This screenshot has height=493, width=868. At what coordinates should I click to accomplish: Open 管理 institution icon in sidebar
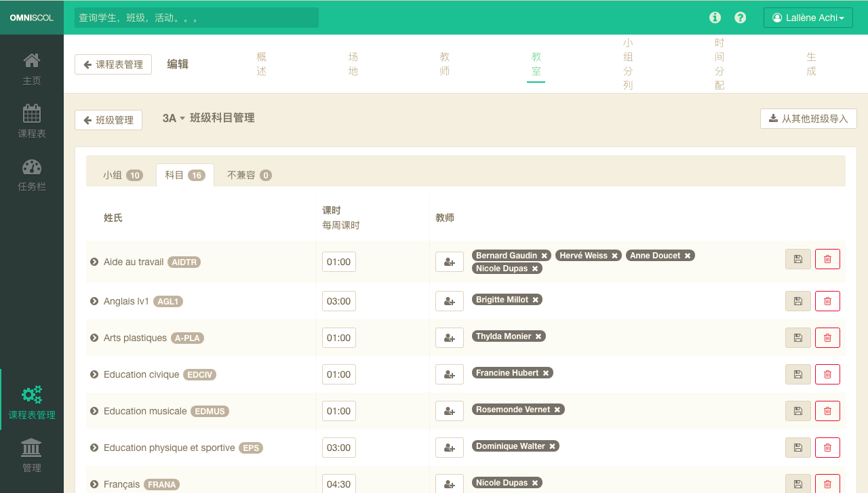tap(32, 456)
